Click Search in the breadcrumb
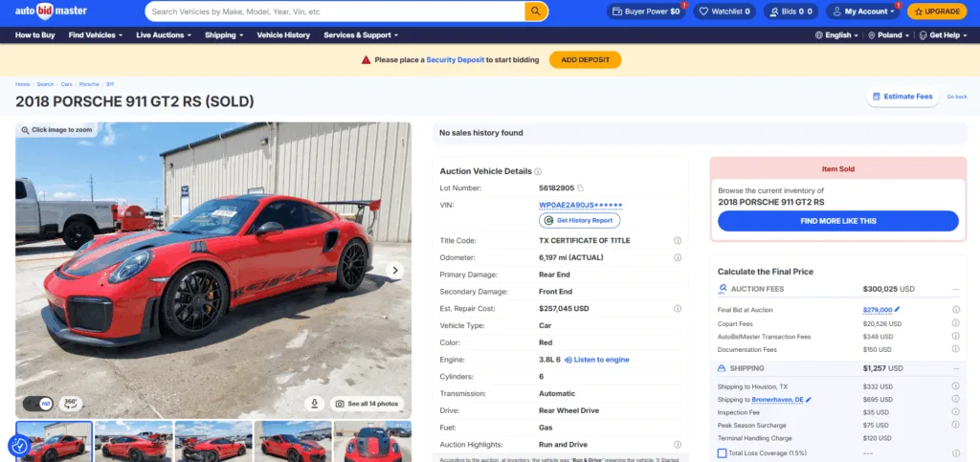The image size is (980, 462). pyautogui.click(x=45, y=83)
